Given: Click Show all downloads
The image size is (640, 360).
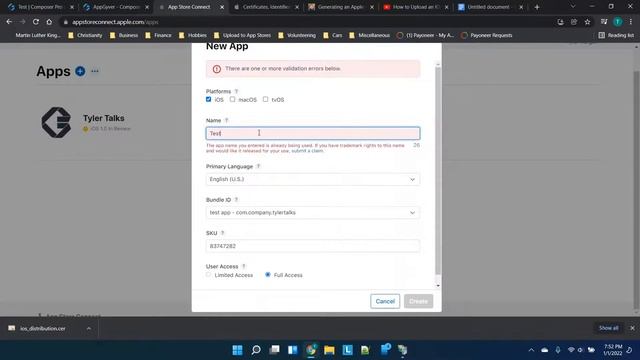Looking at the screenshot, I should [608, 328].
